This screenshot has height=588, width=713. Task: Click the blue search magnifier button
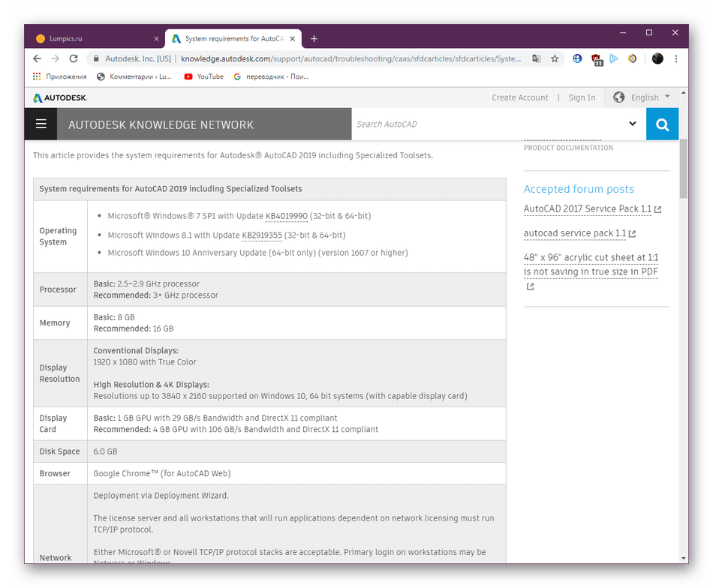coord(662,124)
